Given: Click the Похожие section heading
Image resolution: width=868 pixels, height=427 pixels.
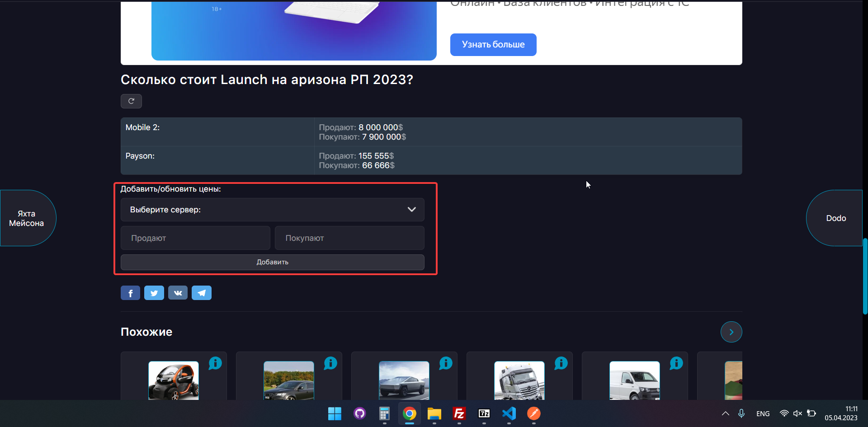Looking at the screenshot, I should 146,332.
